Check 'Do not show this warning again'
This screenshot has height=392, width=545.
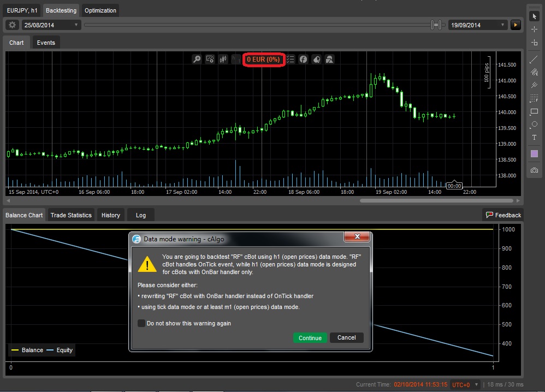[141, 323]
